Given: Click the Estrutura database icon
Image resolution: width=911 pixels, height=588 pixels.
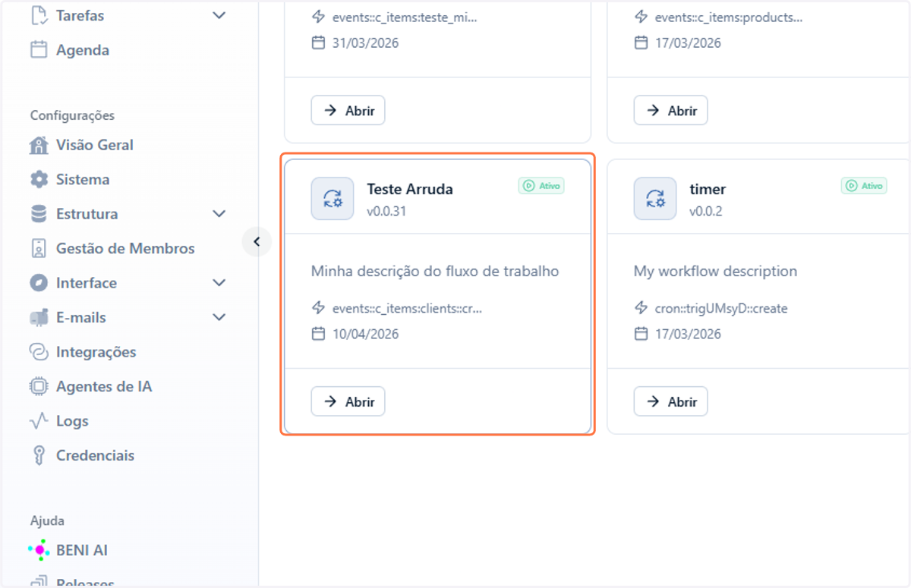Looking at the screenshot, I should pyautogui.click(x=39, y=214).
